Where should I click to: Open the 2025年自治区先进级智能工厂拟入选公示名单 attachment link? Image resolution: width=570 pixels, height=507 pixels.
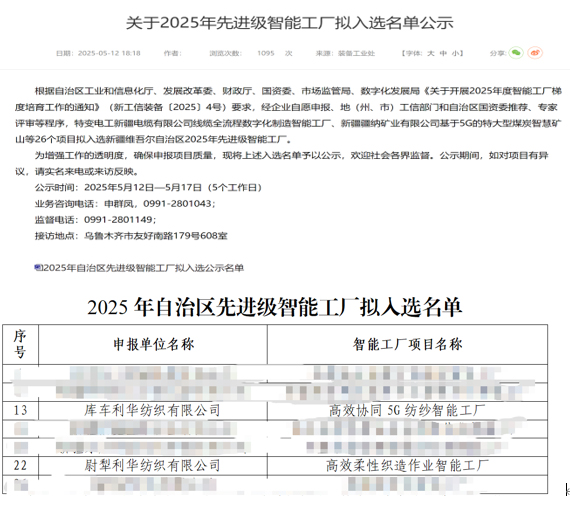point(142,268)
